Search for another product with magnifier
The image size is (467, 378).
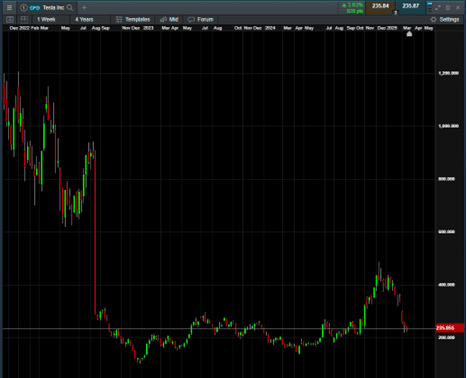pyautogui.click(x=70, y=7)
